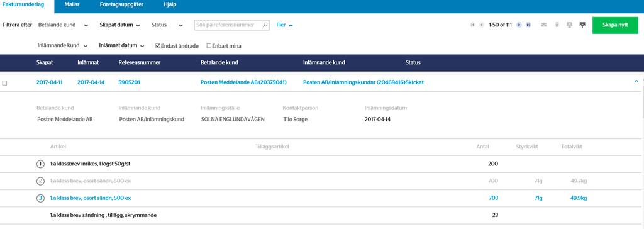Click SOLNA ENGLUNDAVÄGEN drop-off location
Image resolution: width=644 pixels, height=229 pixels.
click(x=233, y=120)
